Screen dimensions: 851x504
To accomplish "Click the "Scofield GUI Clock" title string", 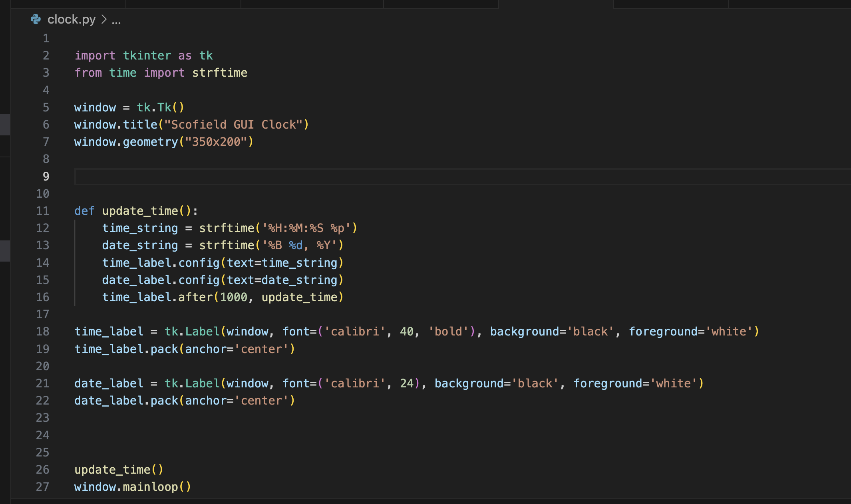I will (x=234, y=125).
